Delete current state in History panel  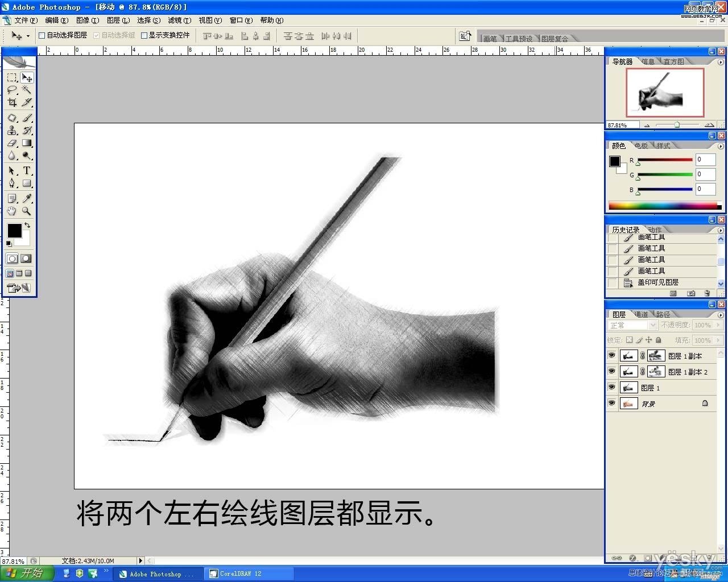pyautogui.click(x=707, y=293)
